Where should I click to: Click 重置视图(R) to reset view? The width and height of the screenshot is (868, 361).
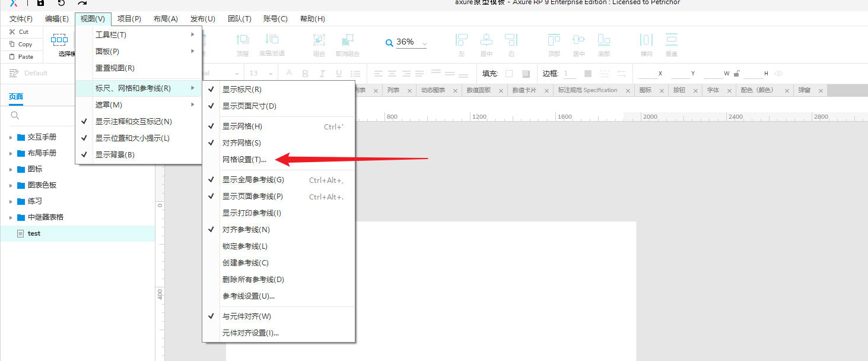pos(138,68)
